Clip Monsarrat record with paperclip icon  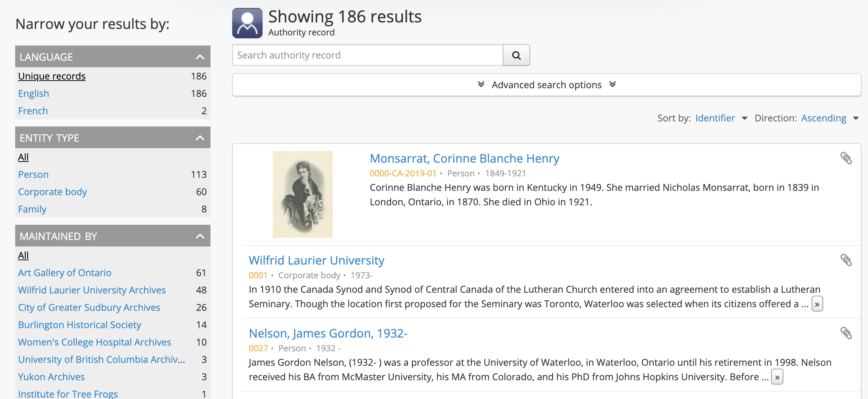coord(846,158)
